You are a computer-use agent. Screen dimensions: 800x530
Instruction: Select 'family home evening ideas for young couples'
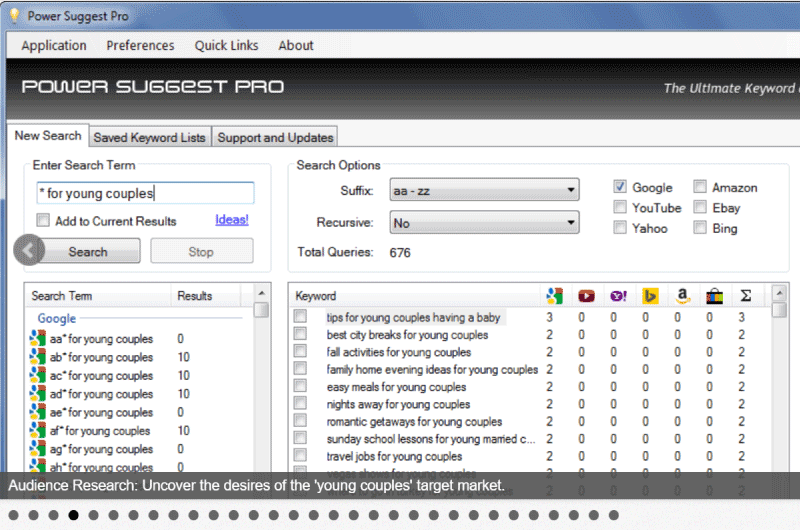point(432,369)
